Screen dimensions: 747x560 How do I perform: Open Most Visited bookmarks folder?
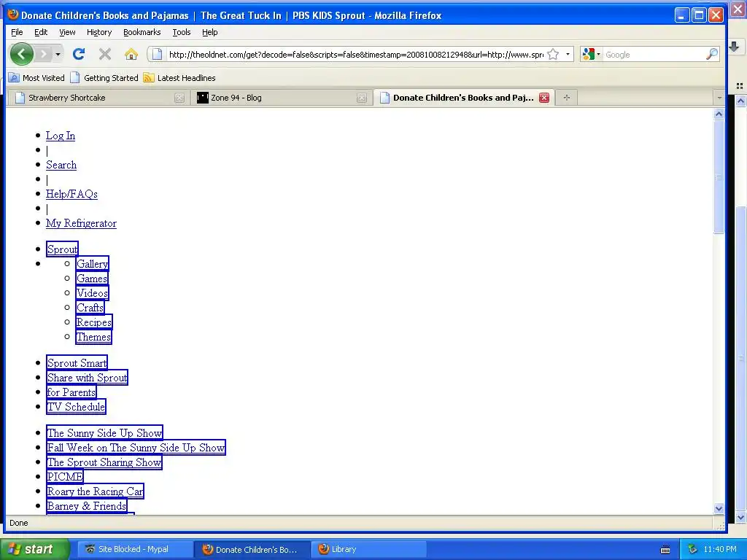pyautogui.click(x=36, y=77)
